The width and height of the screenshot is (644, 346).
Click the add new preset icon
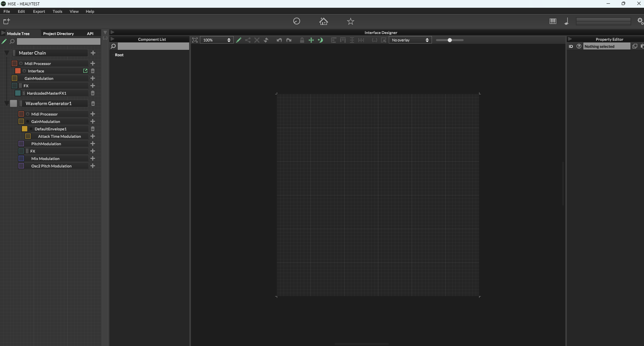pos(7,21)
